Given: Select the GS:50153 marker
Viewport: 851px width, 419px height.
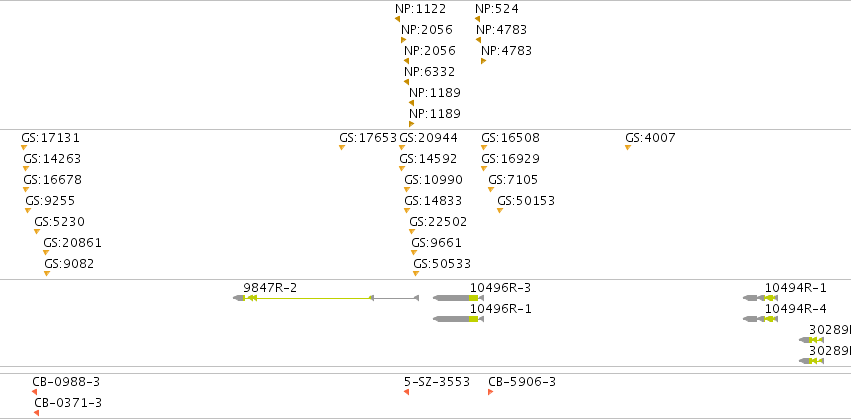Looking at the screenshot, I should coord(500,211).
